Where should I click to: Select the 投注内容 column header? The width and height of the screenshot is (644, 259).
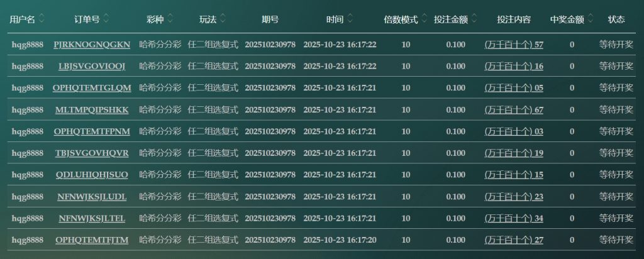click(514, 19)
